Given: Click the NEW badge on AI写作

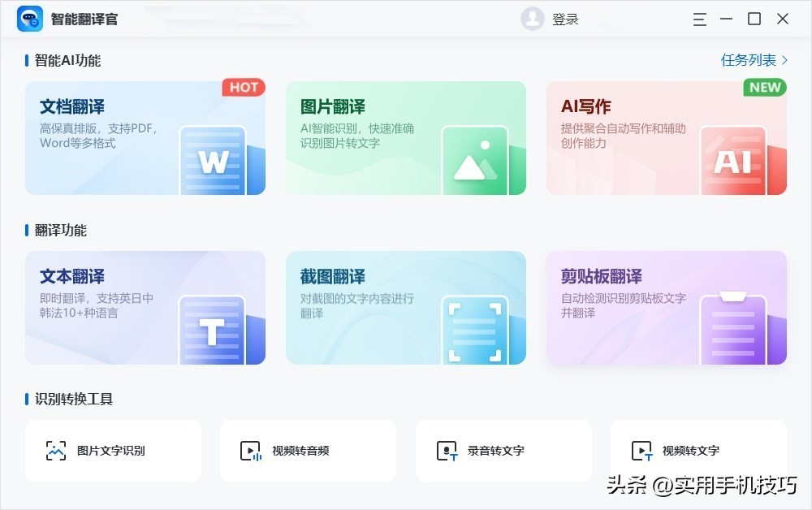Looking at the screenshot, I should point(764,88).
